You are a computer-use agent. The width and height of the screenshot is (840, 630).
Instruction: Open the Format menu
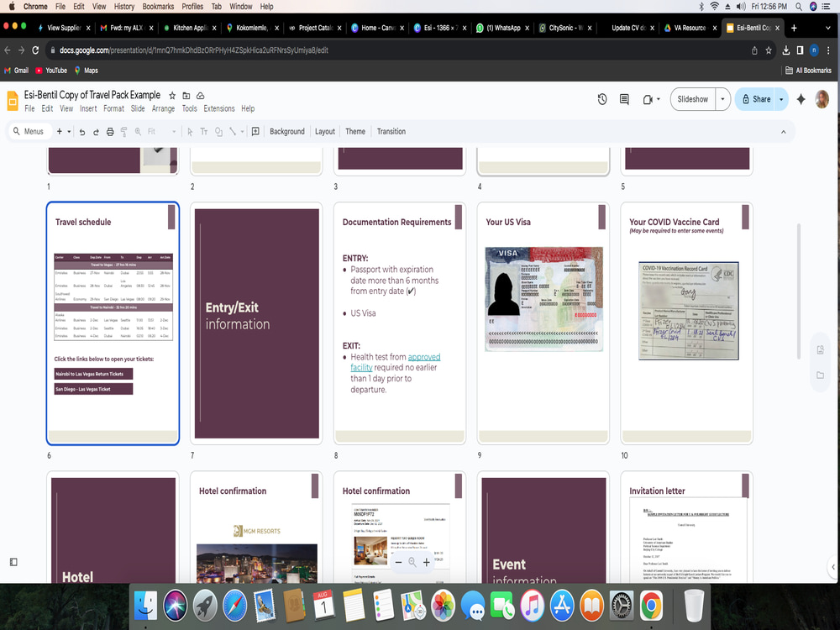pyautogui.click(x=113, y=108)
